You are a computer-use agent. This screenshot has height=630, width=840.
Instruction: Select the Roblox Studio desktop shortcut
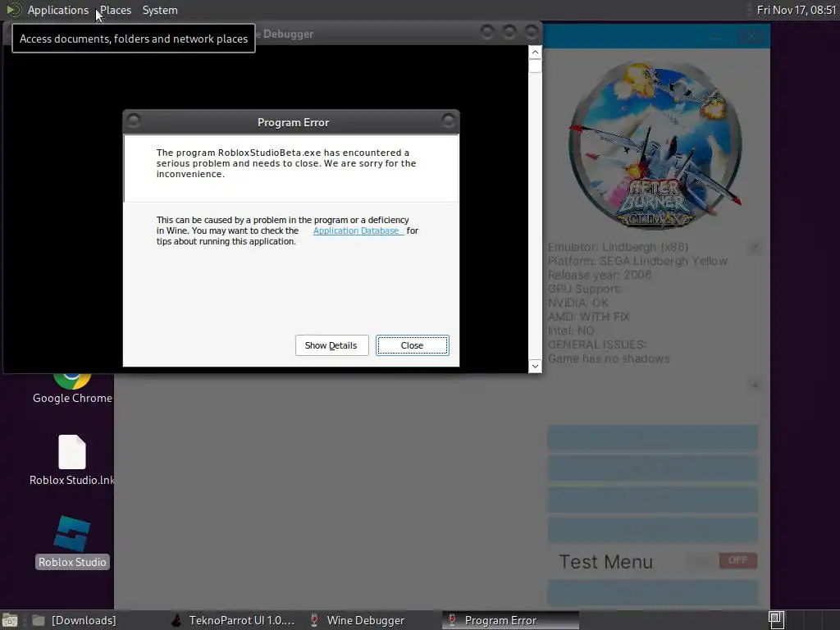point(72,543)
